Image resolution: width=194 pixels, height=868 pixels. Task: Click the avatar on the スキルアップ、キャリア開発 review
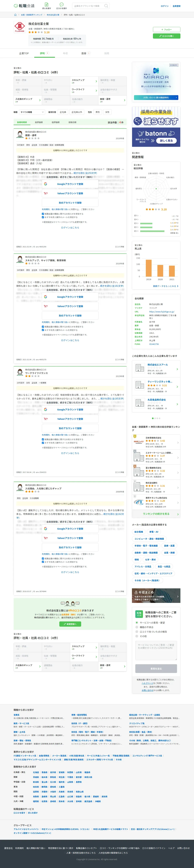(x=20, y=260)
